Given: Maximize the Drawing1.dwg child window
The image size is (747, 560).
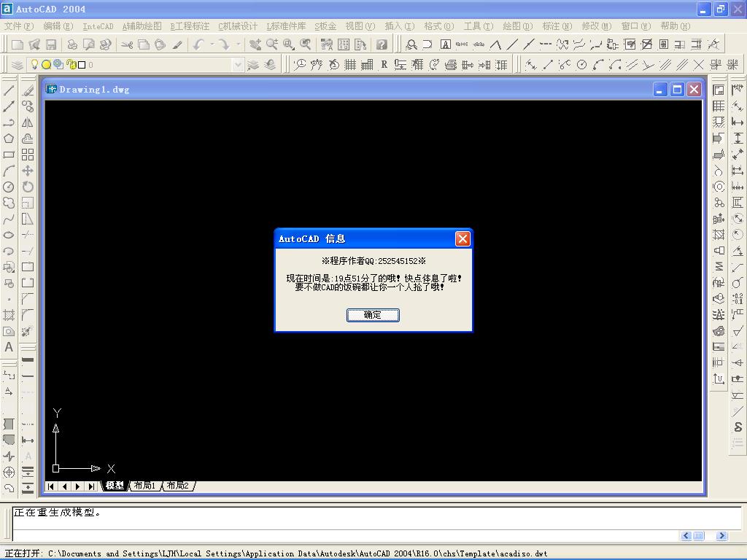Looking at the screenshot, I should coord(677,89).
